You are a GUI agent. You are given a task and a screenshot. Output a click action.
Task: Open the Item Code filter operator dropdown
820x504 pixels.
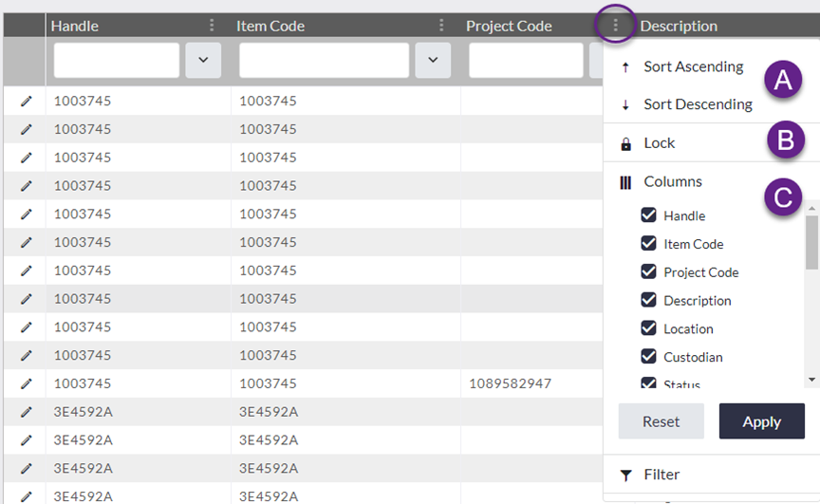(433, 60)
